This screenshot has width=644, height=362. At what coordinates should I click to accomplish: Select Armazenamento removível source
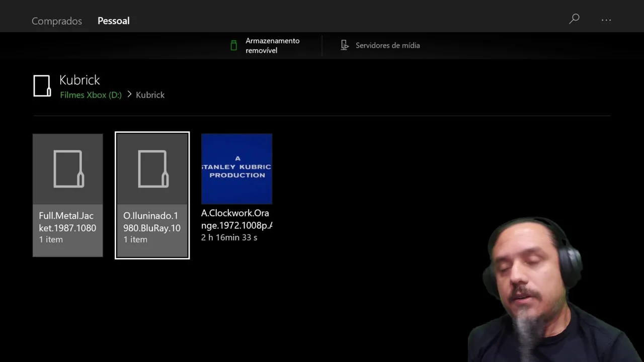272,45
